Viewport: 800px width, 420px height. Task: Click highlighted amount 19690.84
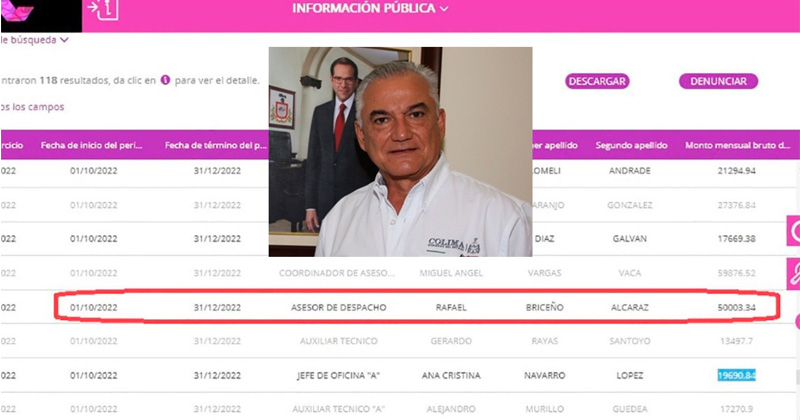pyautogui.click(x=736, y=376)
